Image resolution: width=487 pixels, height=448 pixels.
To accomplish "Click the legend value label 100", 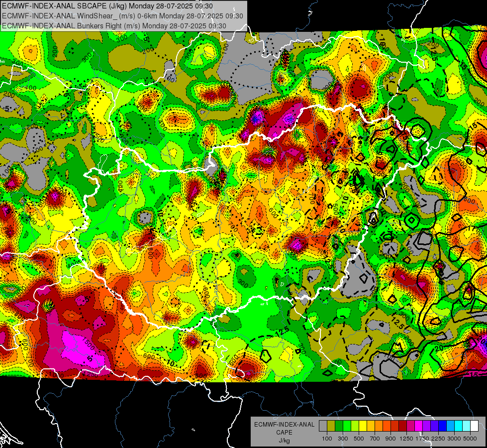I will click(327, 439).
